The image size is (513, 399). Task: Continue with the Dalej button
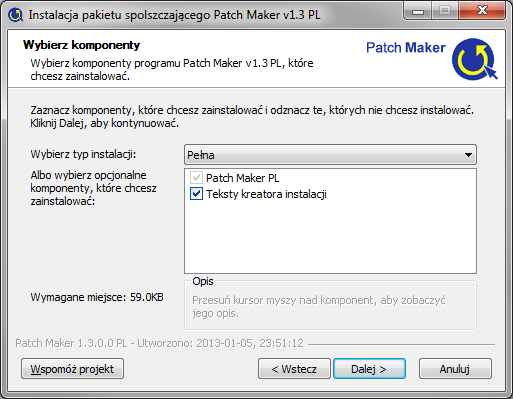click(x=369, y=369)
